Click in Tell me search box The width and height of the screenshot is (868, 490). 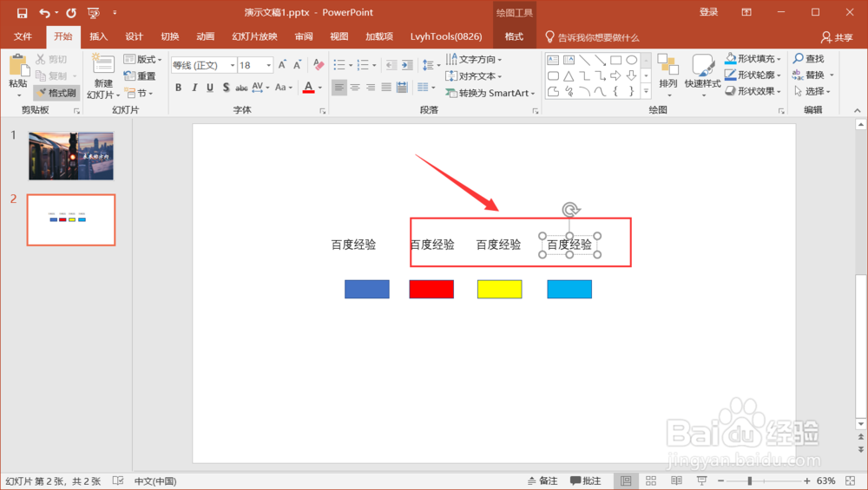[x=592, y=37]
